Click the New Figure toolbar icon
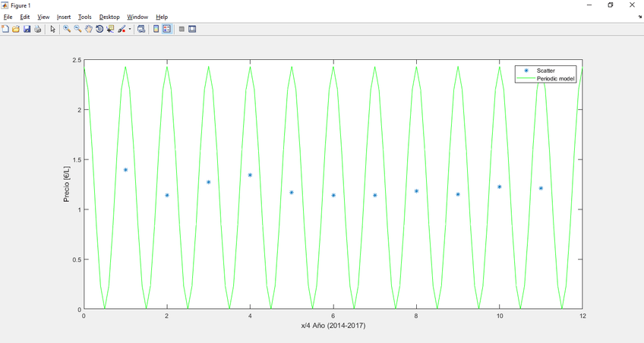This screenshot has width=644, height=343. click(x=5, y=30)
